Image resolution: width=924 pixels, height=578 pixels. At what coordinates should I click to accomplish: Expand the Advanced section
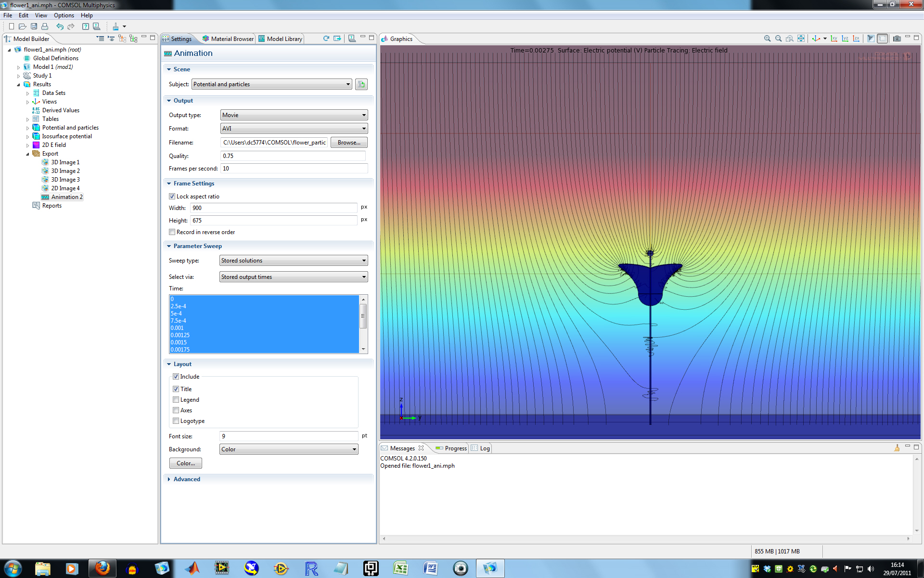tap(186, 479)
